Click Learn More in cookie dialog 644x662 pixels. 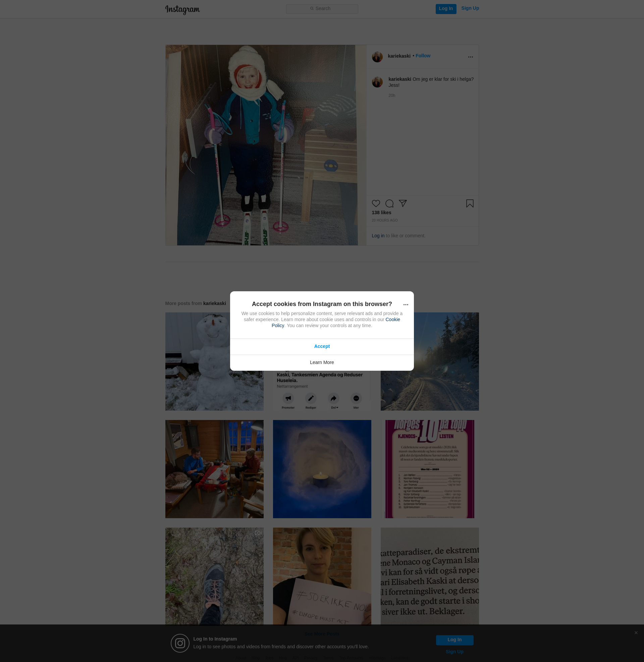(322, 362)
